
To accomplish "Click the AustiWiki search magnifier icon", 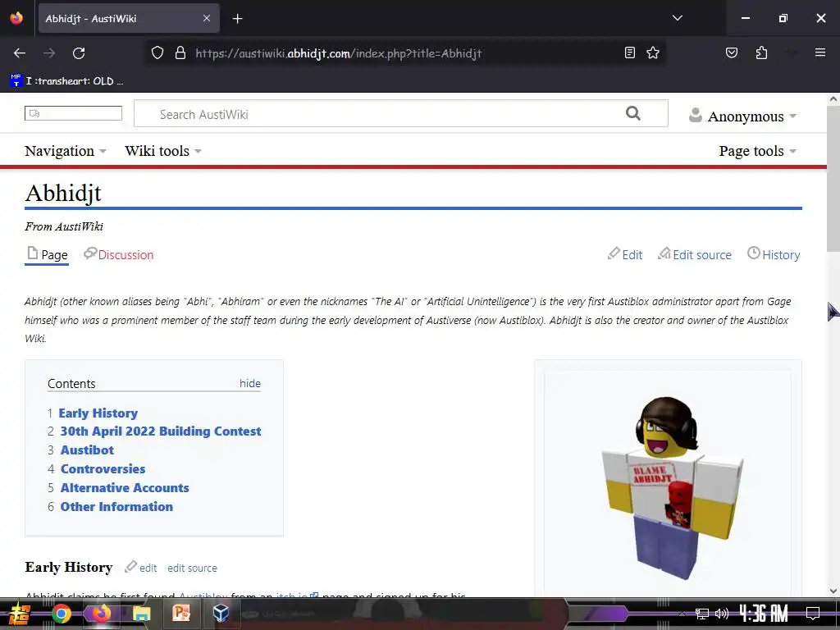I will point(632,113).
